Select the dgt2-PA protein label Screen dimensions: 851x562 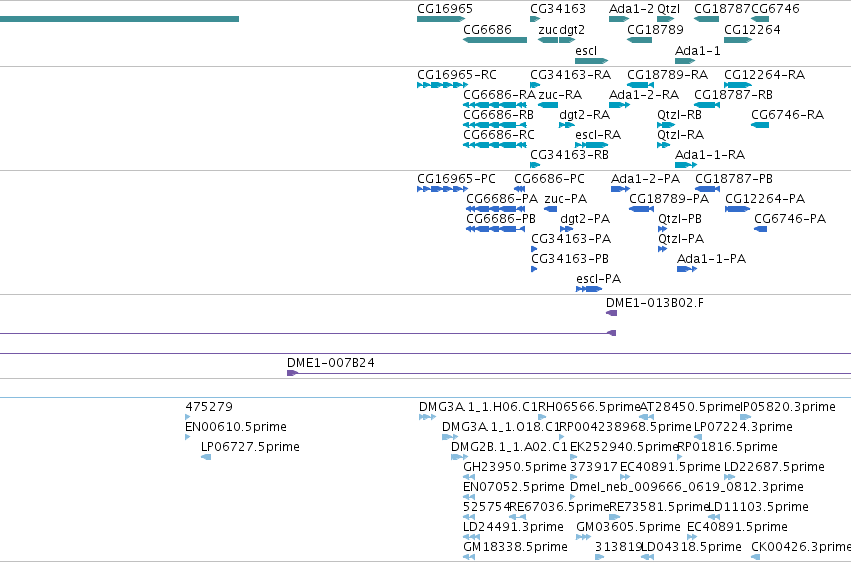585,219
